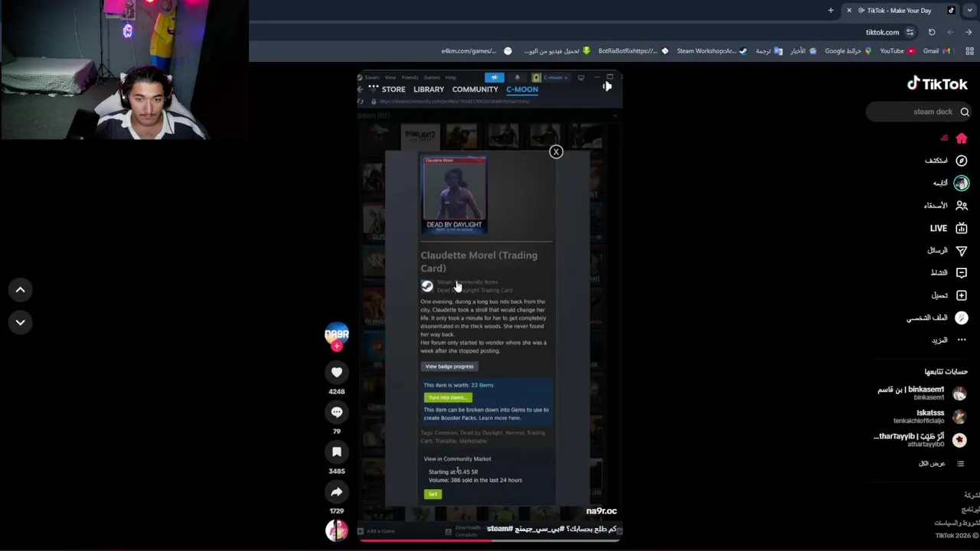
Task: Open site info icon in address bar
Action: (x=910, y=32)
